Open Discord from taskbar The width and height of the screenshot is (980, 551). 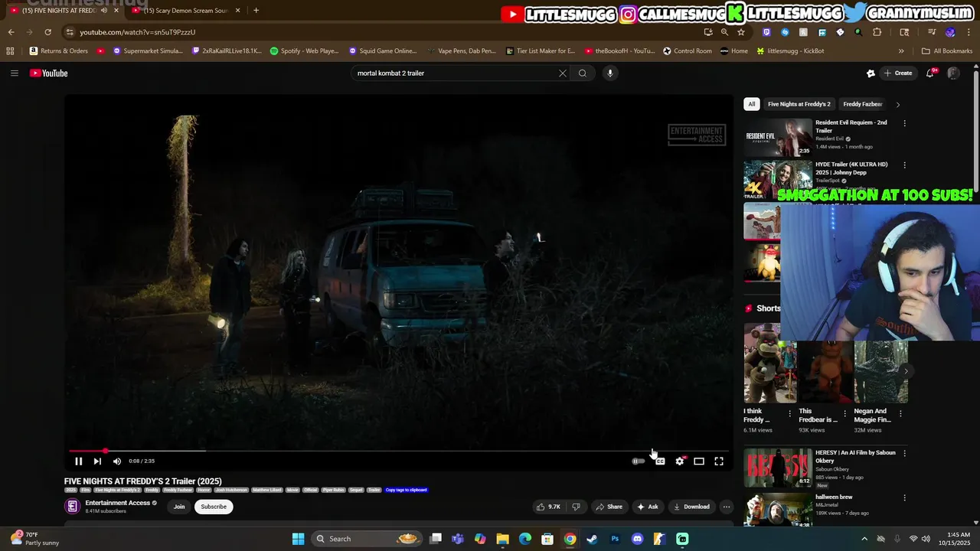tap(637, 539)
